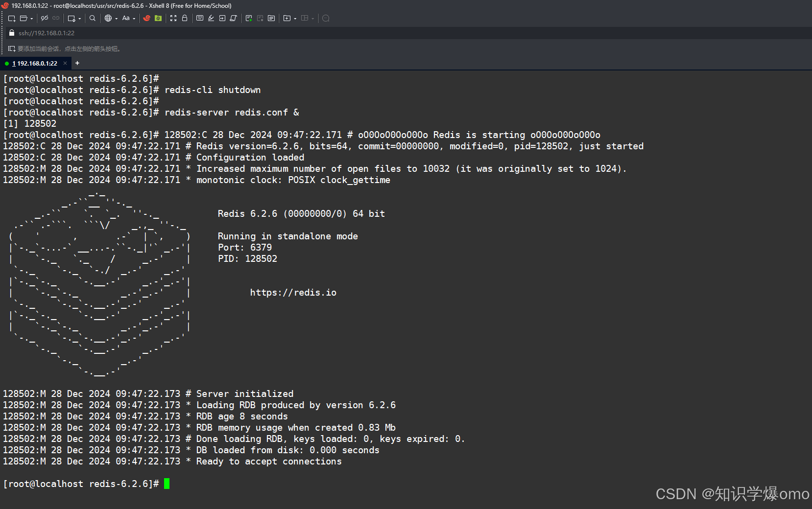Launch Xftp red swirl icon
Viewport: 812px width, 509px height.
tap(146, 18)
